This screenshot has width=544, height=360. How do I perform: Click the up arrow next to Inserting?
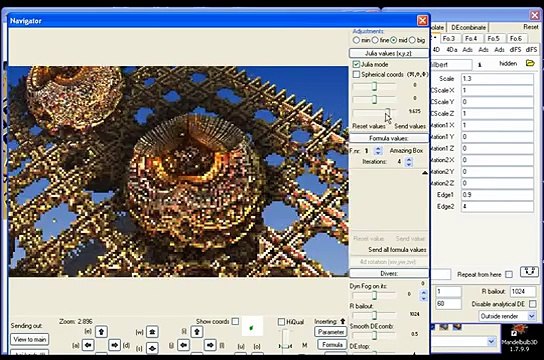pyautogui.click(x=343, y=321)
